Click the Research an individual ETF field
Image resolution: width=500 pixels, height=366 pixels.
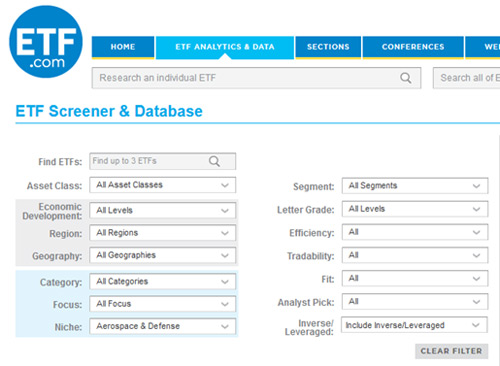click(256, 78)
